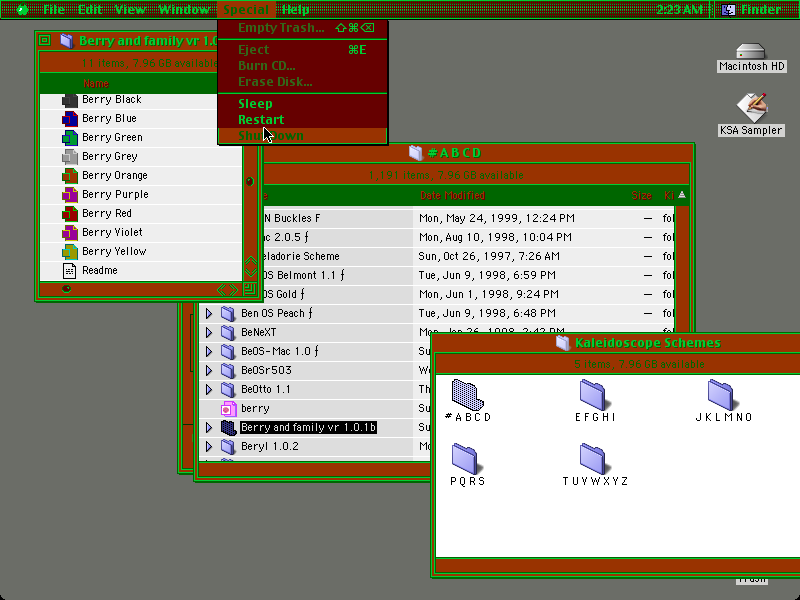Image resolution: width=800 pixels, height=600 pixels.
Task: Open the Window menu
Action: [184, 9]
